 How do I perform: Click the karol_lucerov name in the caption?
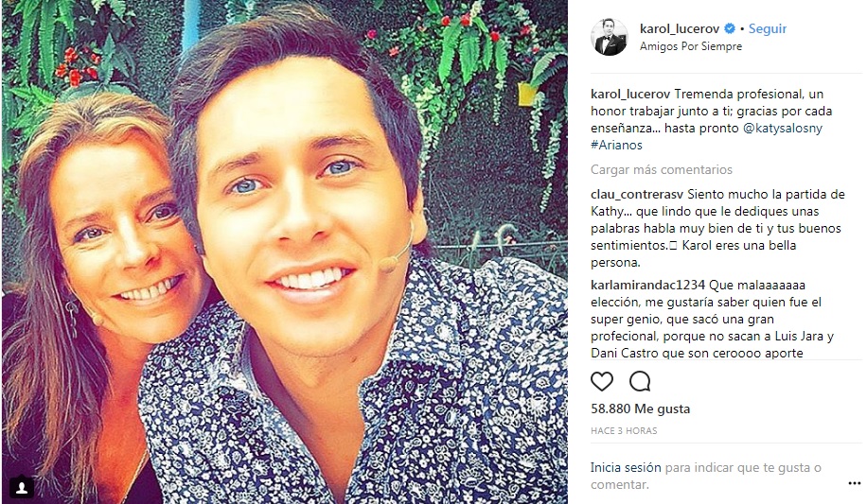point(630,95)
